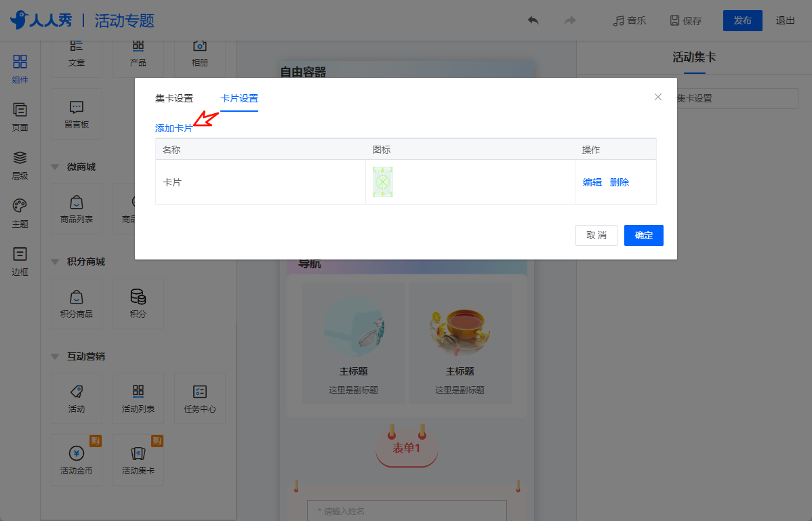Viewport: 812px width, 521px height.
Task: Click the redo arrow in top toolbar
Action: pos(570,21)
